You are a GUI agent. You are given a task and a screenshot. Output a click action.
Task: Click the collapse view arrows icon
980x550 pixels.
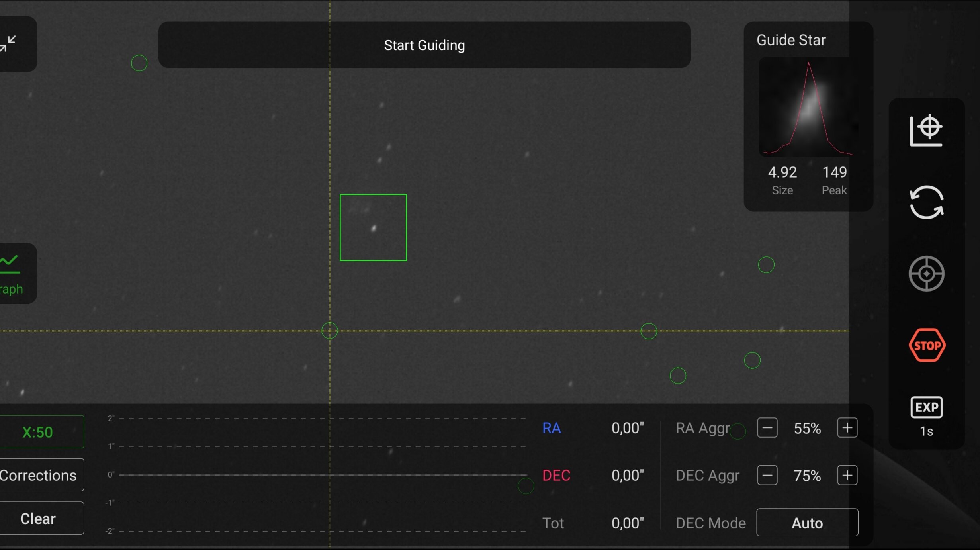coord(9,44)
